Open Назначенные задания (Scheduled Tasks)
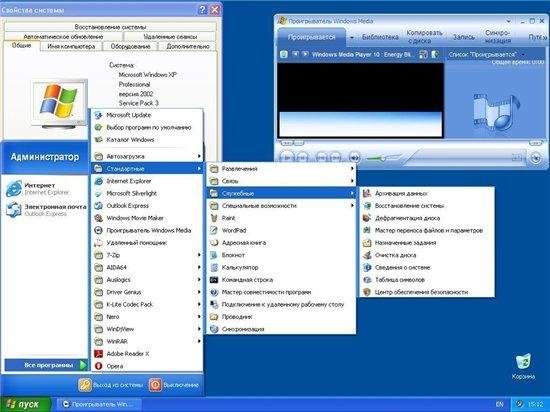The width and height of the screenshot is (550, 412). 427,242
